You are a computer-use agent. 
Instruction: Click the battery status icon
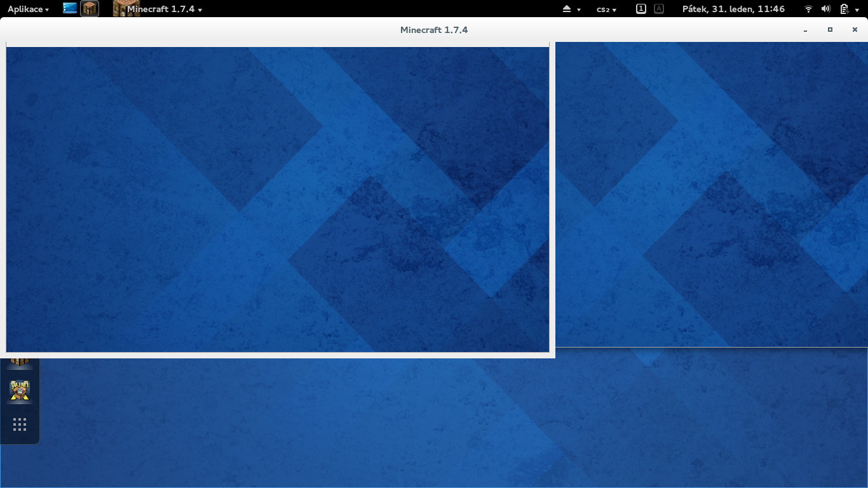pos(843,9)
